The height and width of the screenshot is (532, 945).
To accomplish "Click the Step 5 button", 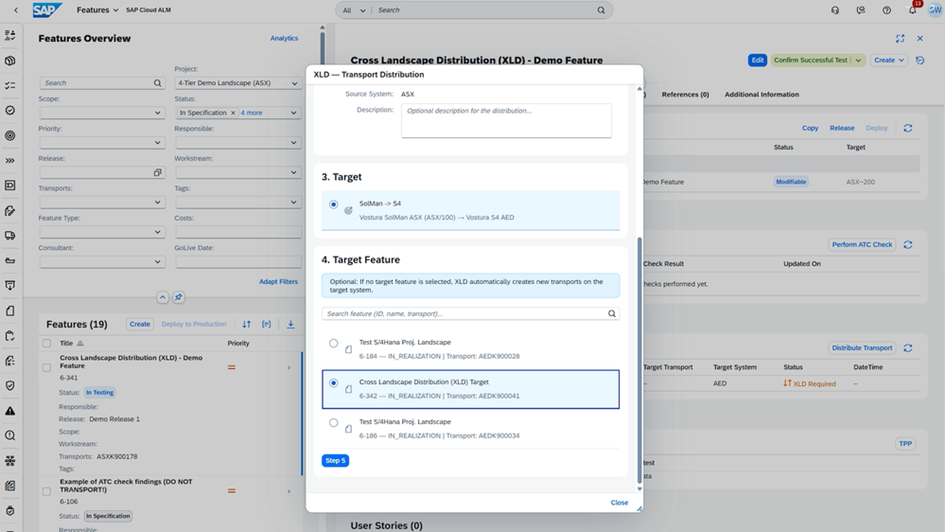I will [x=335, y=460].
